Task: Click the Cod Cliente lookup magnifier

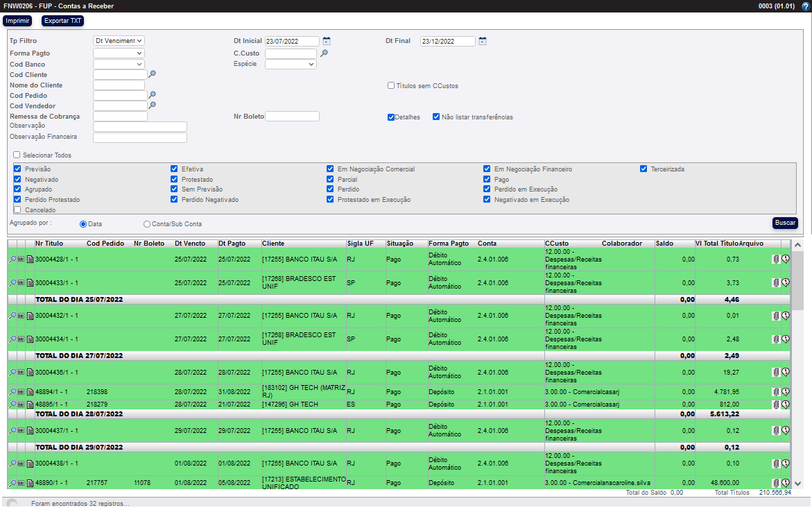Action: point(153,74)
